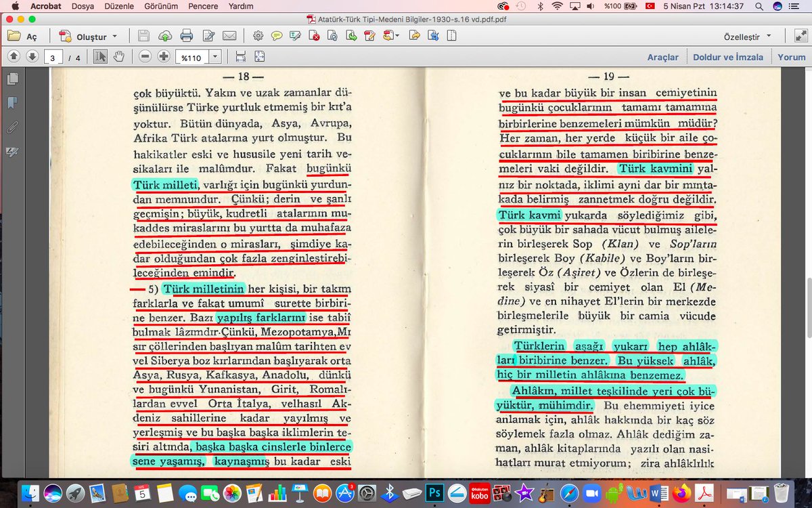Click the page number field showing 3
Viewport: 812px width, 508px height.
(x=53, y=58)
